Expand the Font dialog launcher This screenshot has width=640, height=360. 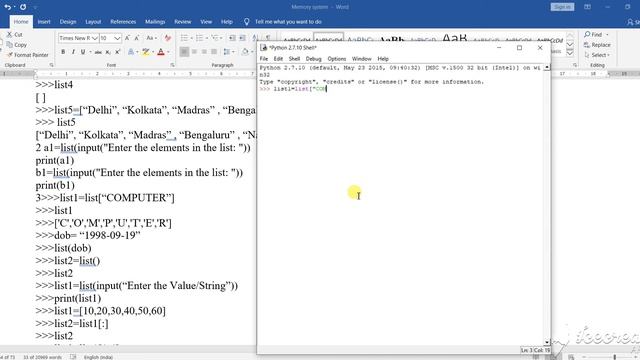point(173,65)
